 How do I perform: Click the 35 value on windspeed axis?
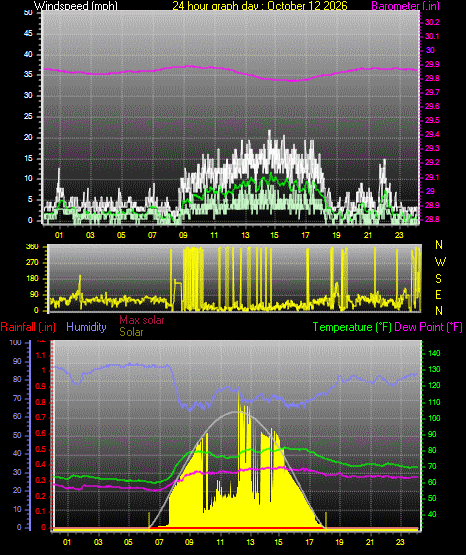[x=28, y=75]
